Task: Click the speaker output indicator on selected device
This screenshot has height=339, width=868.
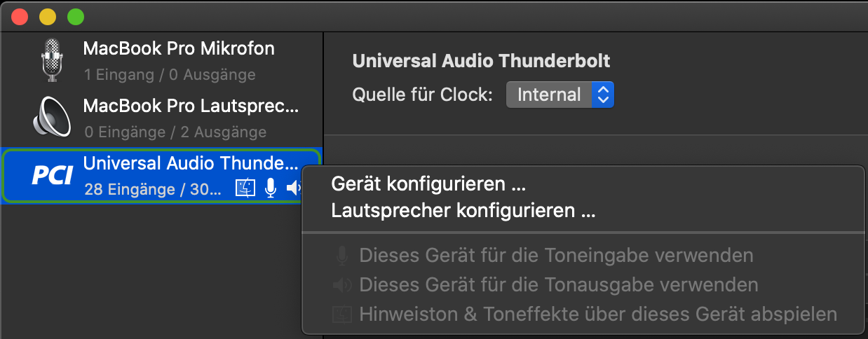Action: [x=294, y=188]
